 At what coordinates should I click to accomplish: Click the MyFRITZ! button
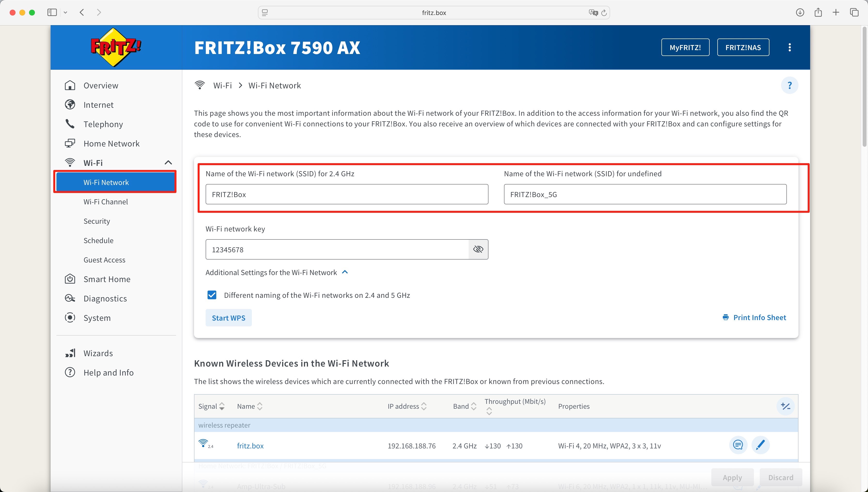pyautogui.click(x=685, y=47)
